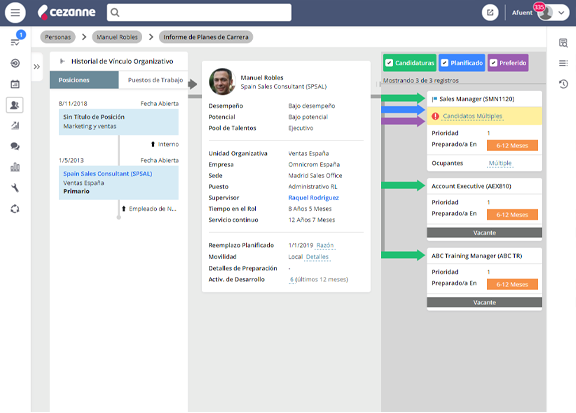
Task: Open the calendar icon in sidebar
Action: coord(15,84)
